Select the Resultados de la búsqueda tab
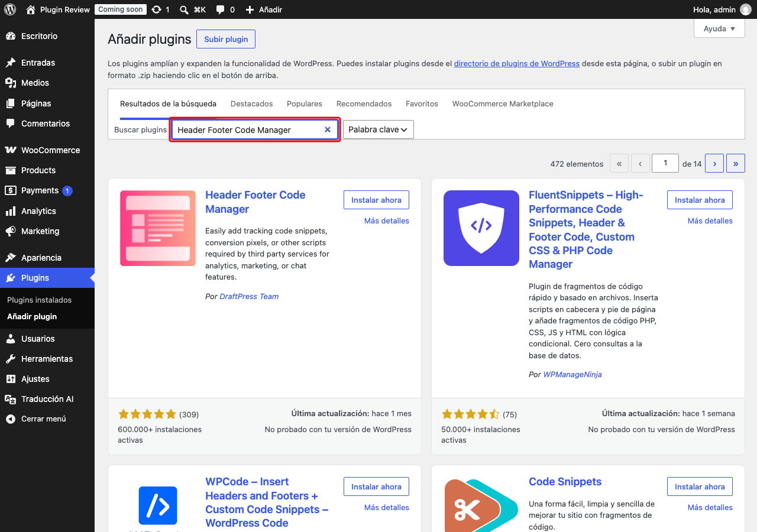The height and width of the screenshot is (532, 757). 168,104
